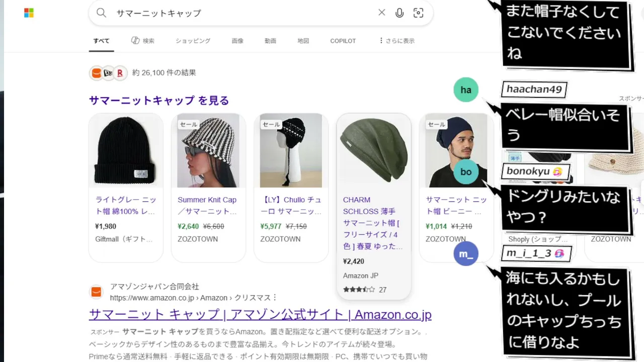
Task: Open the 画像 tab
Action: tap(237, 41)
